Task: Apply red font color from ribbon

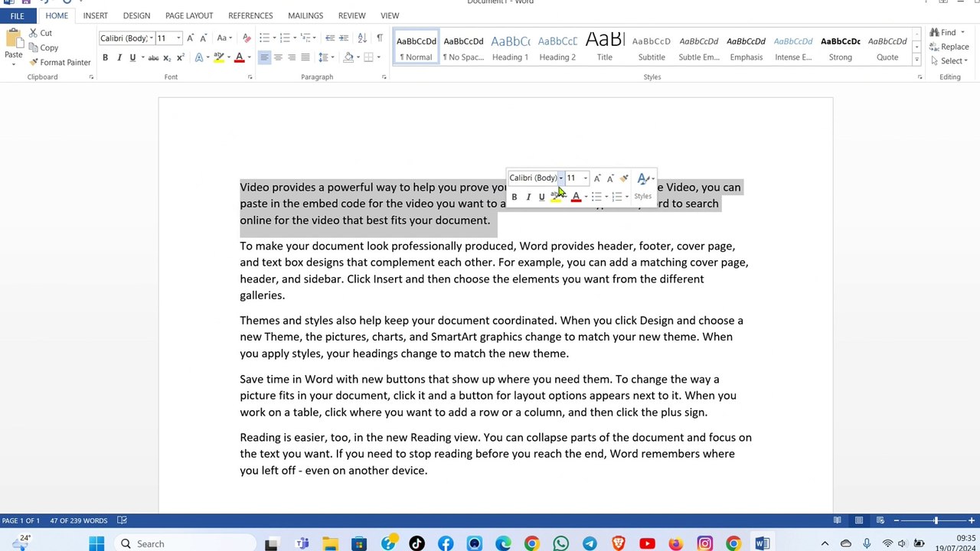Action: 239,57
